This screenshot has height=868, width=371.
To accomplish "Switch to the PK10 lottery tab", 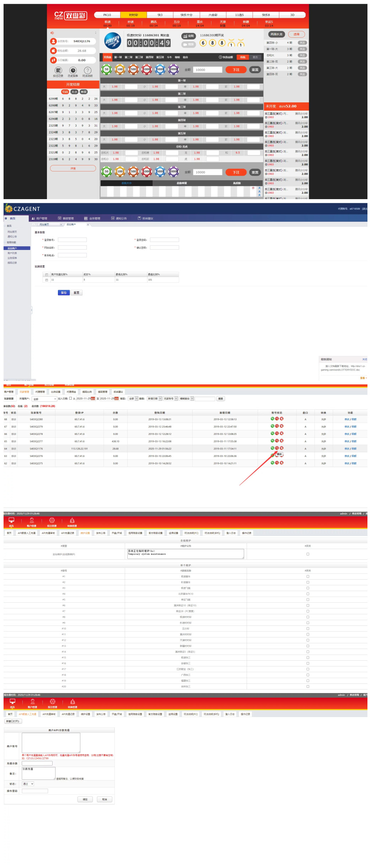I will point(107,15).
